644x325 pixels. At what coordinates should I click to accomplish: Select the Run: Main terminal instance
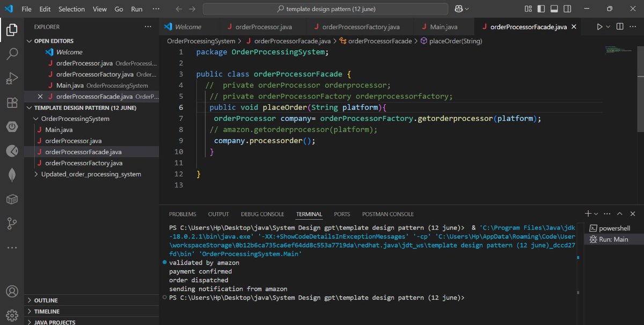612,239
